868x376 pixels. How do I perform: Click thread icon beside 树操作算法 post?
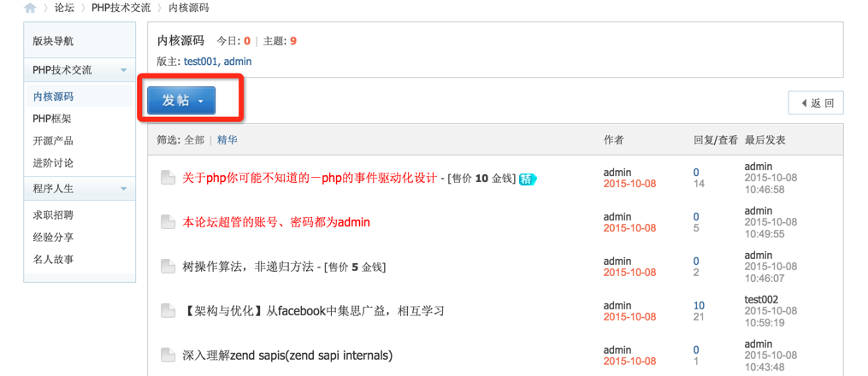(x=168, y=267)
